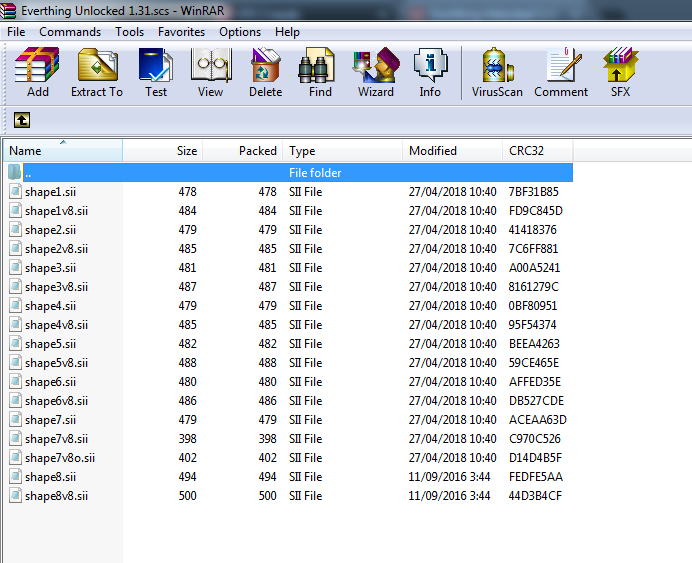Open the Comment icon
This screenshot has width=692, height=563.
563,65
